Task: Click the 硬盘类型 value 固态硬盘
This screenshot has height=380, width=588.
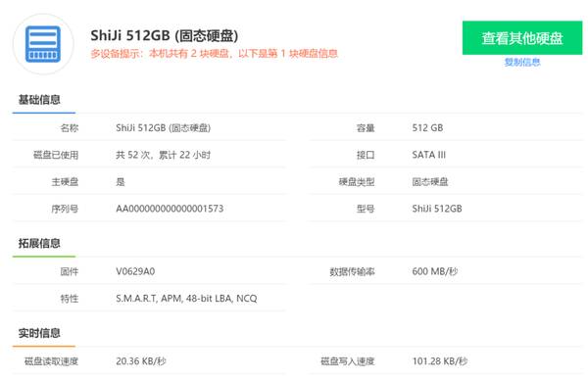Action: [430, 182]
